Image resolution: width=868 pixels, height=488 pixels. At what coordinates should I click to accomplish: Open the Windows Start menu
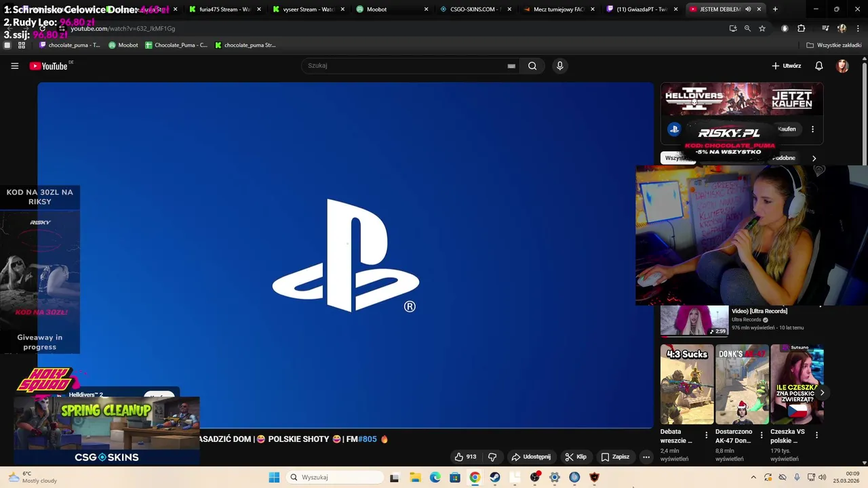point(274,477)
